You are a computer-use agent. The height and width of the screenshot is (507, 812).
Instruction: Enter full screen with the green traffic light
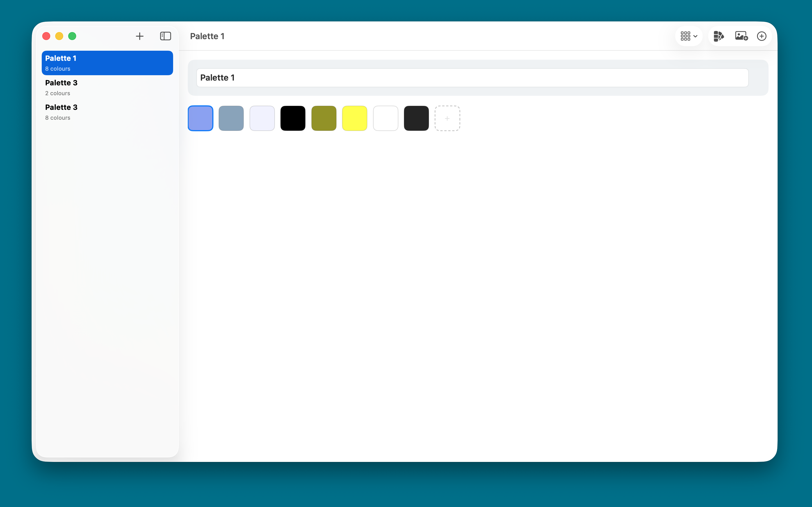[x=72, y=36]
